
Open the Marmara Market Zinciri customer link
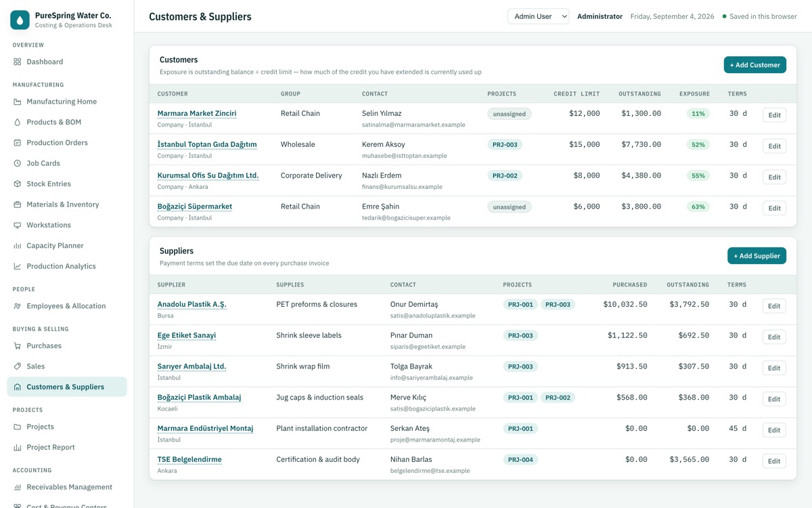(197, 113)
